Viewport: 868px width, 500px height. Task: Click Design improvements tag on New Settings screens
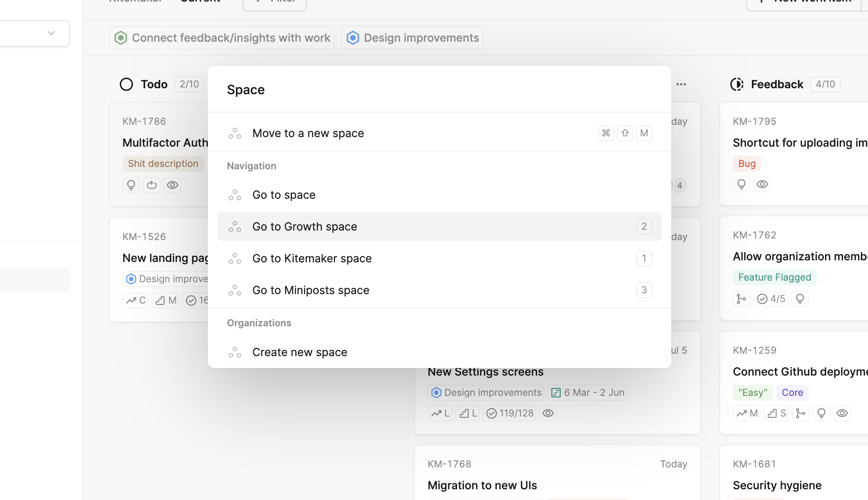[x=486, y=393]
